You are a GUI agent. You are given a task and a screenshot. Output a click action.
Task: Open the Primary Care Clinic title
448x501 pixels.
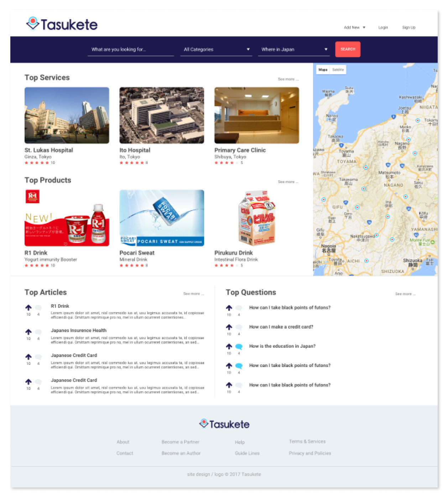tap(240, 150)
